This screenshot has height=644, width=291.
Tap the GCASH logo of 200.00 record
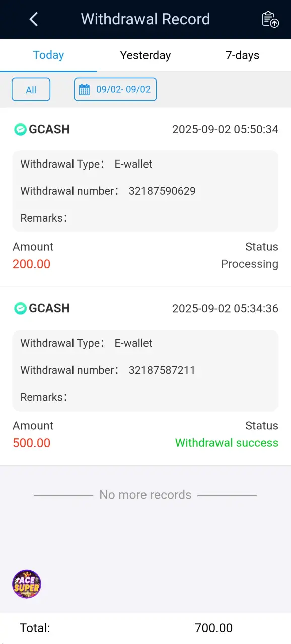20,129
